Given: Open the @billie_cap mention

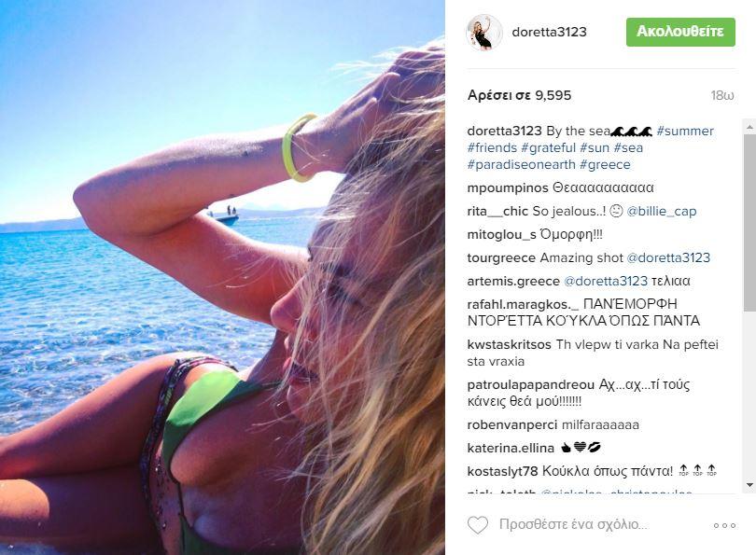Looking at the screenshot, I should coord(662,212).
